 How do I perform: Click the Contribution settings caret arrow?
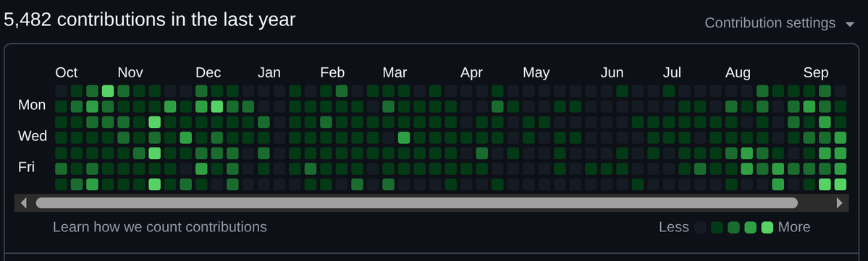pyautogui.click(x=850, y=24)
